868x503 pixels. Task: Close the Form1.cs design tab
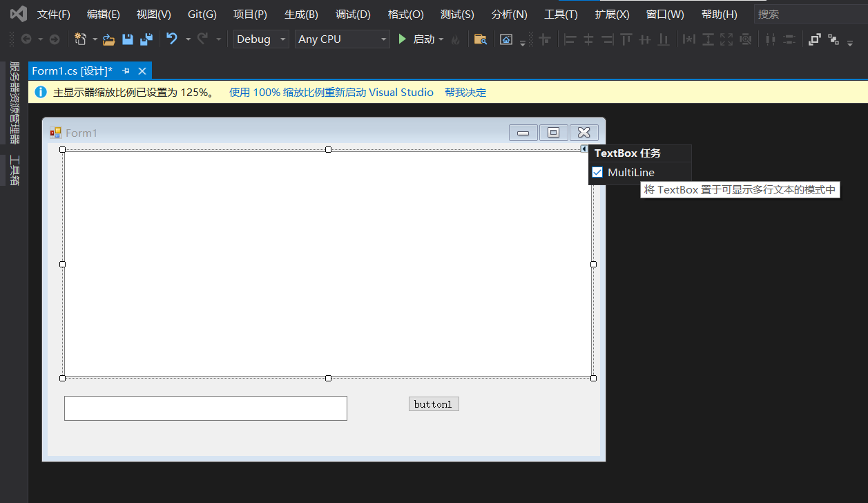[142, 71]
